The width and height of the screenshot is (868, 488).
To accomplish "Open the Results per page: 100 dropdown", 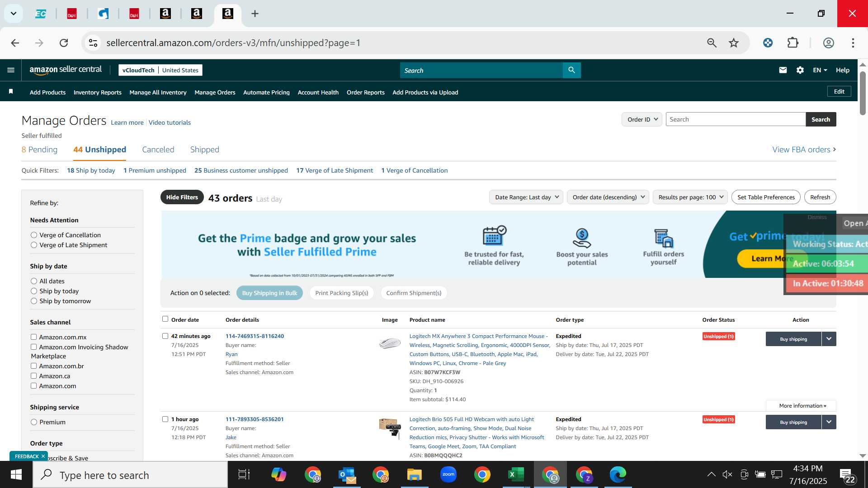I will (x=690, y=197).
